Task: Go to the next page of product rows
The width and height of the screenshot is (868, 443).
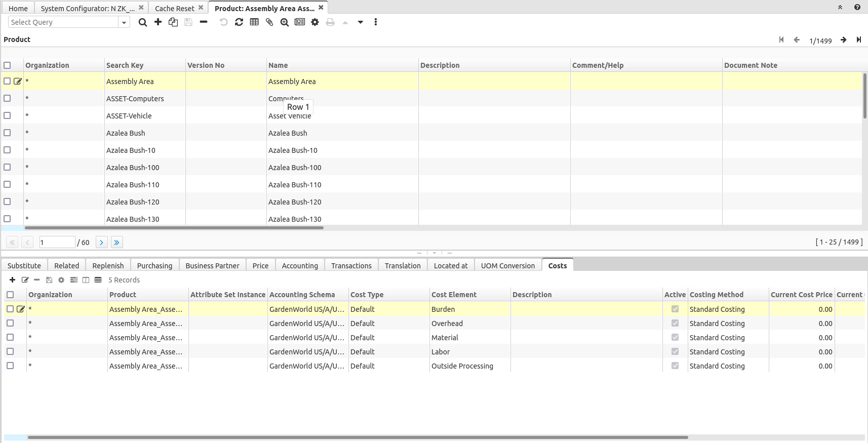Action: [x=101, y=243]
